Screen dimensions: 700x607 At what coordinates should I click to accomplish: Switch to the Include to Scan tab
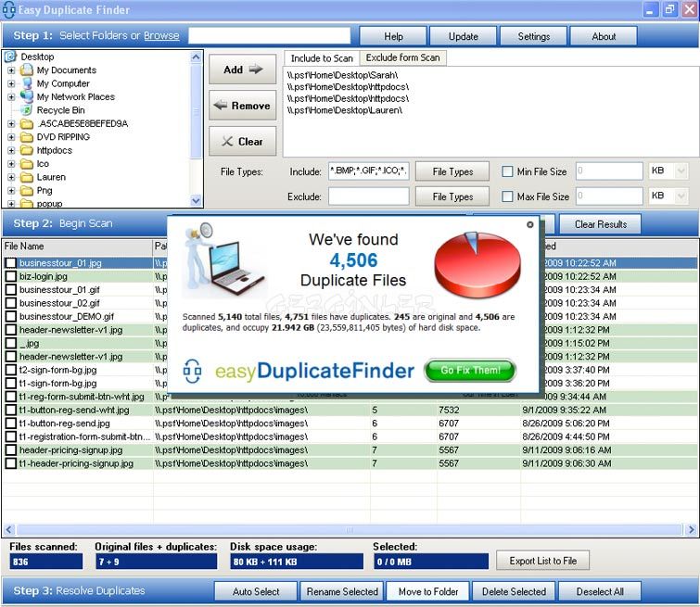[322, 58]
